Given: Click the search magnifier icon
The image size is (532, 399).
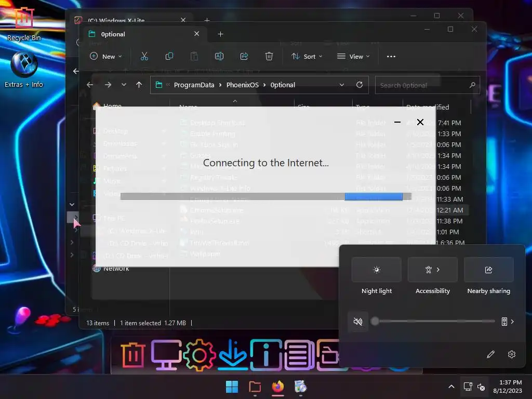Looking at the screenshot, I should (x=472, y=85).
